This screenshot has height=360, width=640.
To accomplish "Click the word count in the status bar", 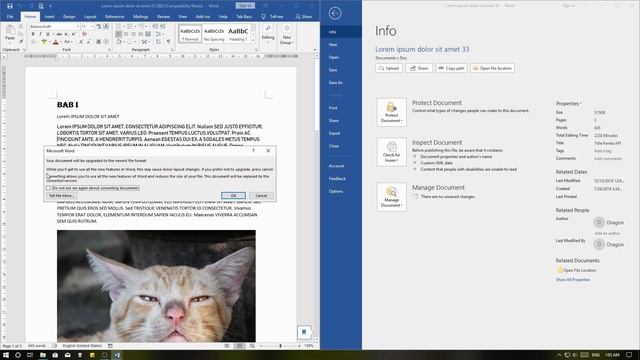I will point(37,346).
